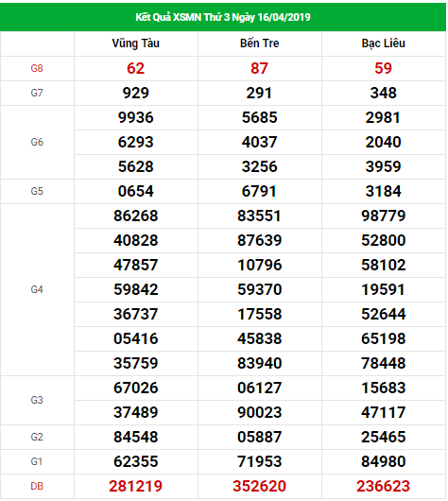The image size is (448, 501).
Task: Select Vũng Tàu special prize number 281219
Action: [136, 486]
